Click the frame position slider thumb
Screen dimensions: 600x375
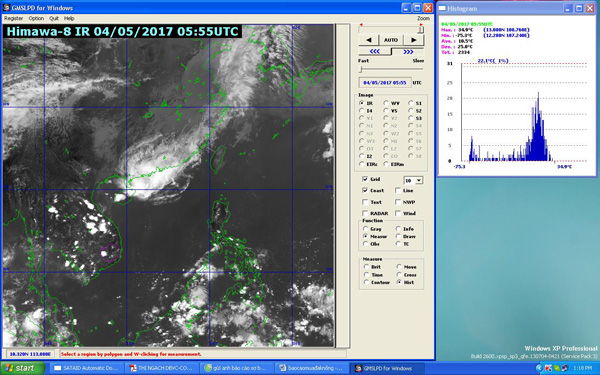pos(420,29)
